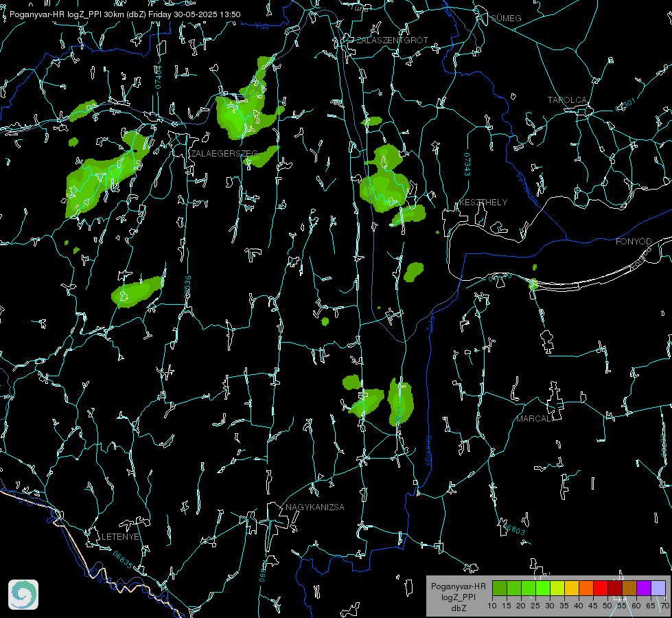Click the swirl logo icon

pos(23,595)
